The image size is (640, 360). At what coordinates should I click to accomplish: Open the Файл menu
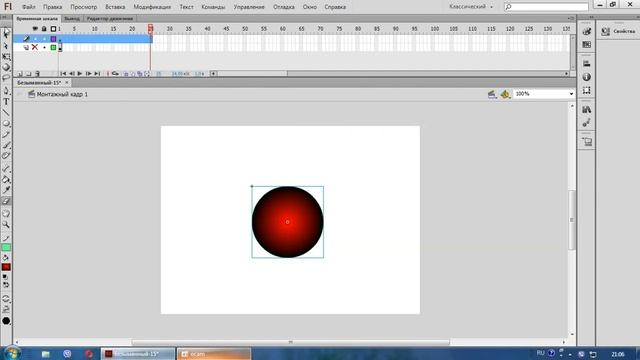pos(29,7)
